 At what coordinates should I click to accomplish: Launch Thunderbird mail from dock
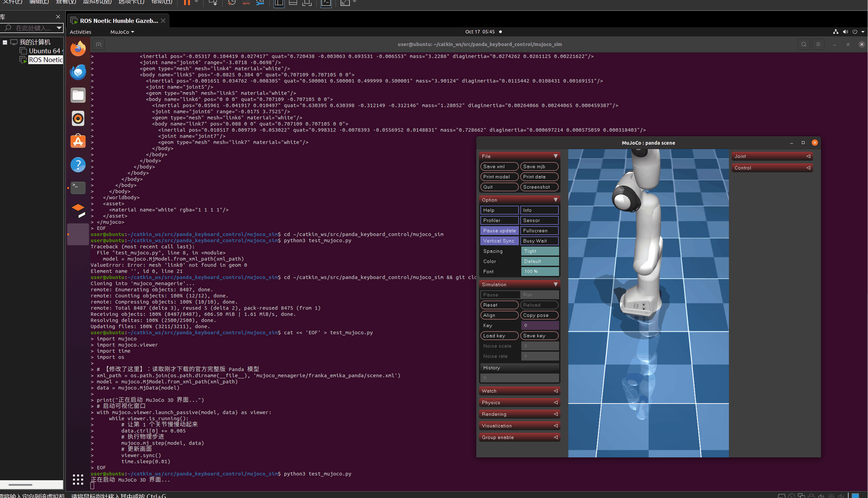(78, 72)
